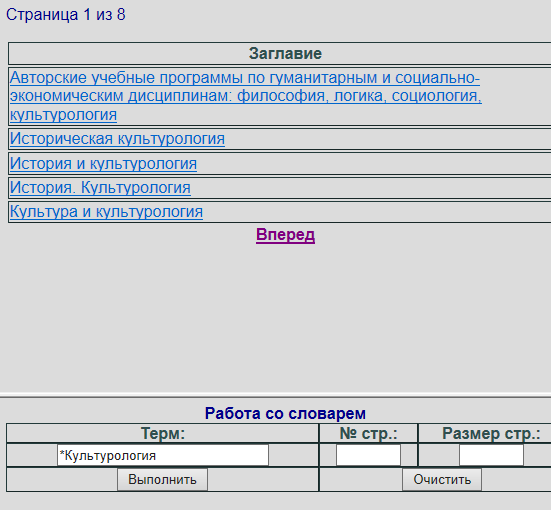The height and width of the screenshot is (510, 551).
Task: Open the 'Историческая культурология' link
Action: click(117, 139)
